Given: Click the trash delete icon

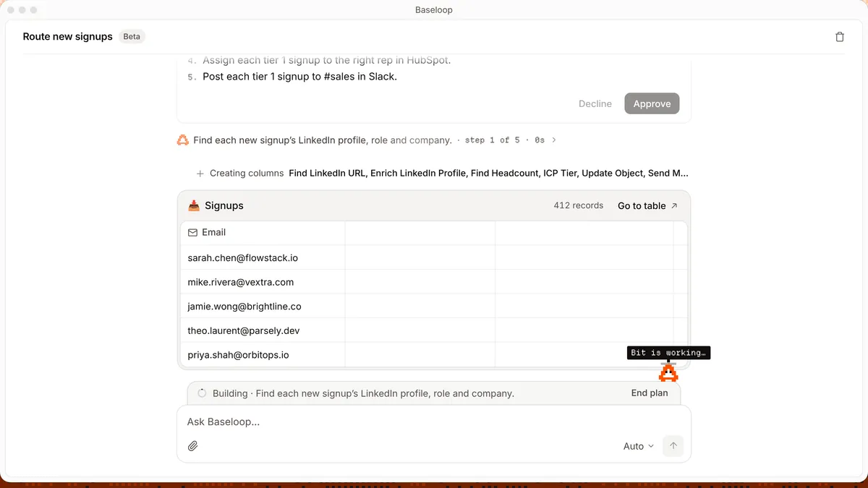Looking at the screenshot, I should point(840,37).
